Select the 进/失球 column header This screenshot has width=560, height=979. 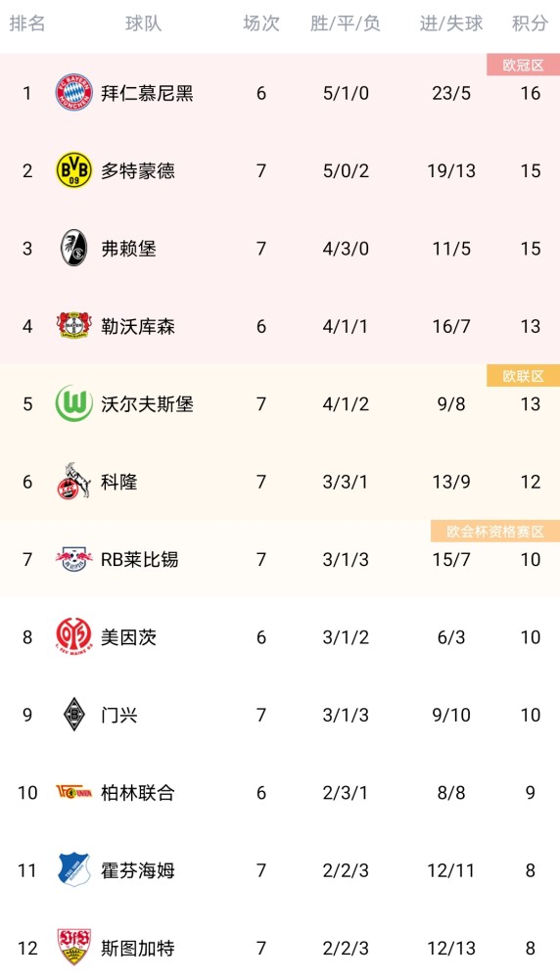(450, 23)
